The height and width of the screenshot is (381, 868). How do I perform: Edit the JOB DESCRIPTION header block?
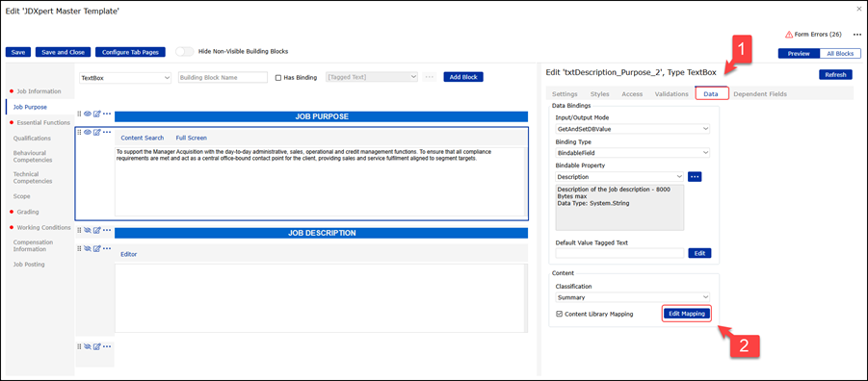pos(97,230)
